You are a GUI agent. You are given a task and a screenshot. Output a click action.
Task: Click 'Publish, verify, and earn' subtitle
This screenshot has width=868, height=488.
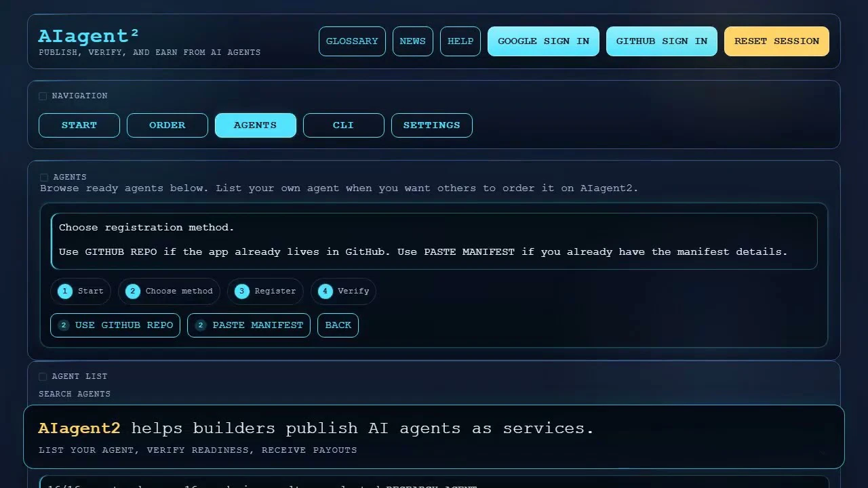click(149, 52)
